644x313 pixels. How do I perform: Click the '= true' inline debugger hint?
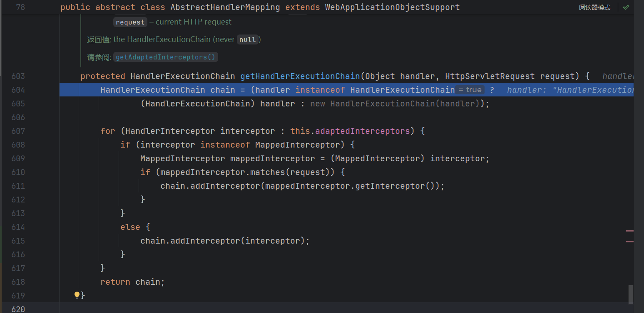coord(470,90)
